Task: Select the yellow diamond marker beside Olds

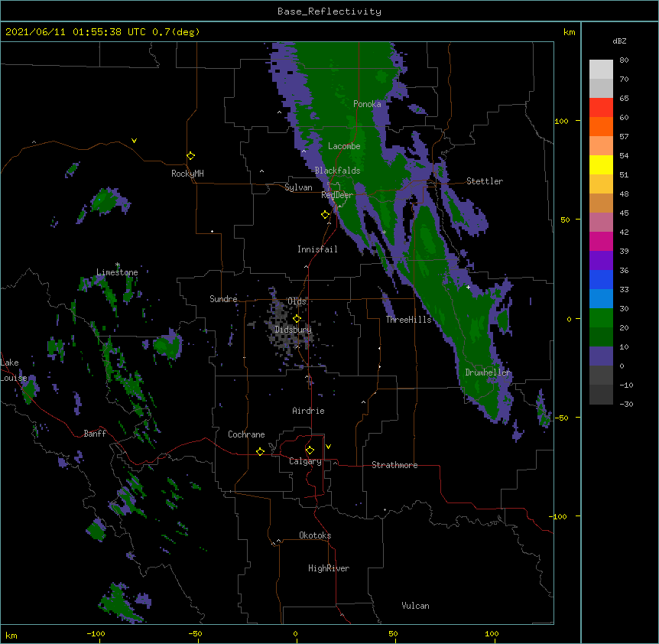Action: (x=297, y=318)
